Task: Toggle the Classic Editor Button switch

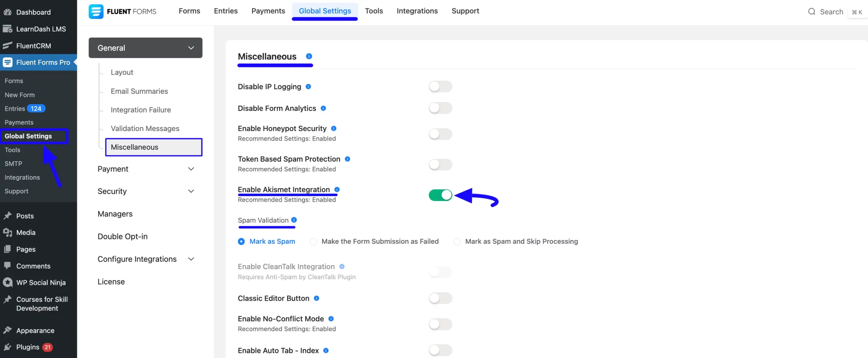Action: 440,298
